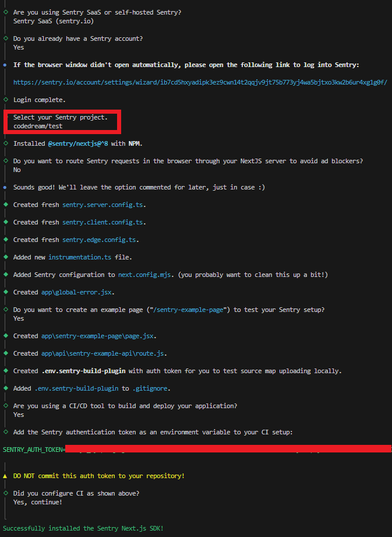Click the 'Yes' answer under the example page question
Screen dimensions: 392x537
tap(19, 318)
